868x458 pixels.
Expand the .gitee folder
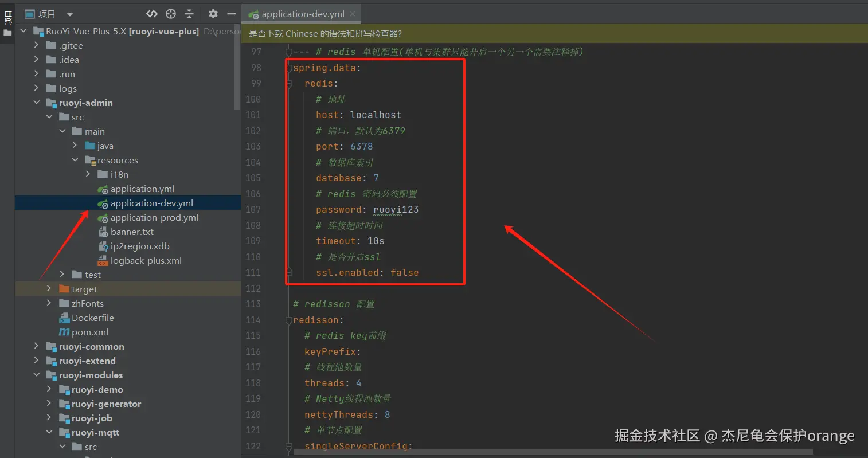36,45
